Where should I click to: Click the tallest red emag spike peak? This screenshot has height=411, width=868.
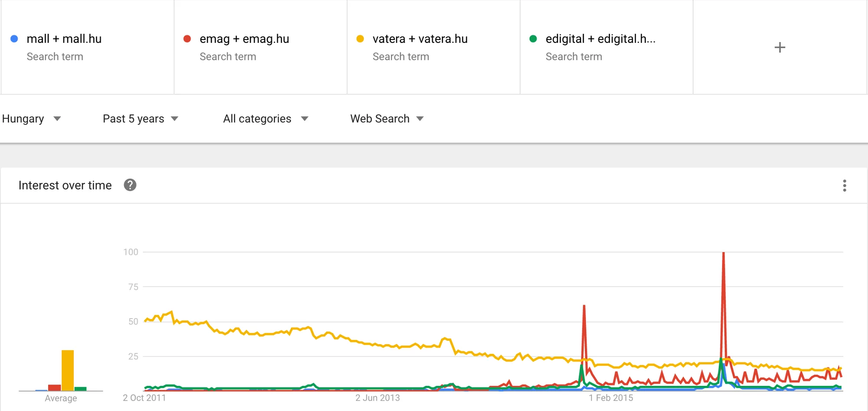click(x=723, y=253)
